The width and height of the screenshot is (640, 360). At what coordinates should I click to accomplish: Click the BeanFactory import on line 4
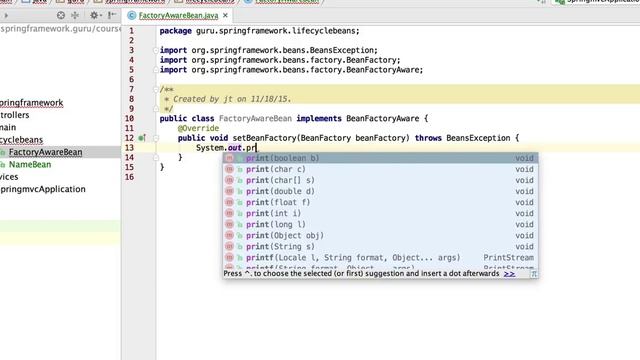280,60
